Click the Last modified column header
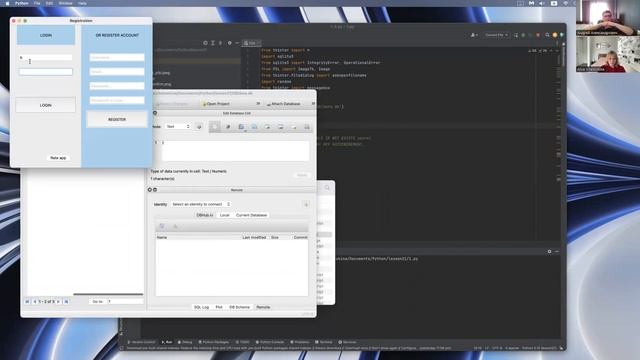This screenshot has height=360, width=640. [254, 237]
